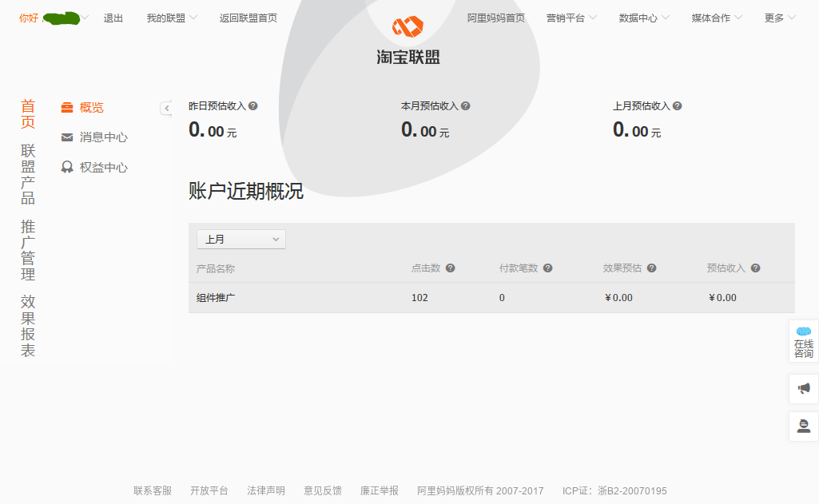Viewport: 819px width, 504px height.
Task: Collapse the sidebar with arrow button
Action: pyautogui.click(x=166, y=108)
